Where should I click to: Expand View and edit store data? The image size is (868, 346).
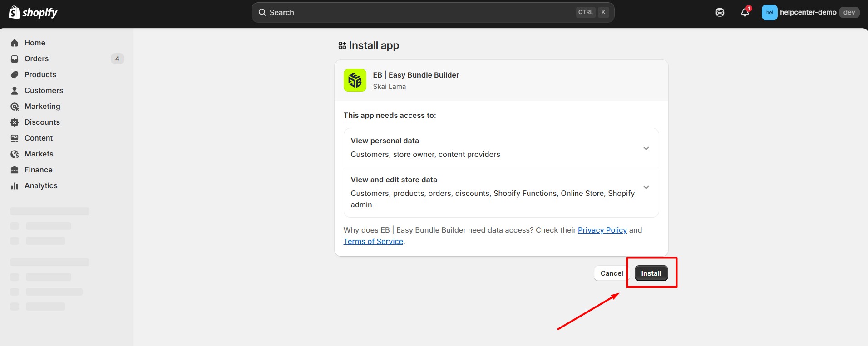(x=646, y=187)
